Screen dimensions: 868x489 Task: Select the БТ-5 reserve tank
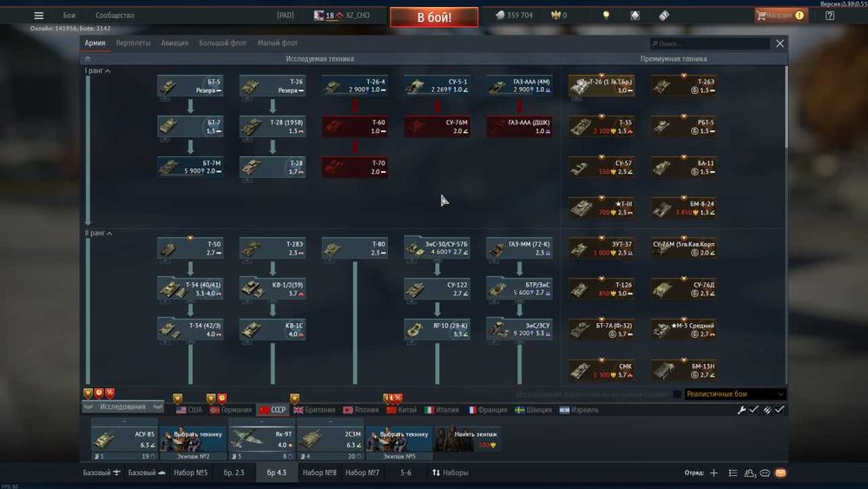point(190,86)
